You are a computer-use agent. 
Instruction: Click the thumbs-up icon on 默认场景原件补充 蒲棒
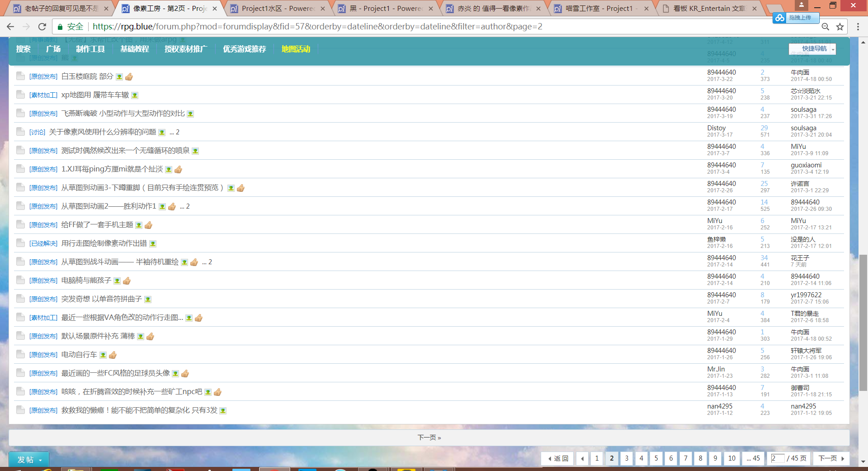pos(151,337)
